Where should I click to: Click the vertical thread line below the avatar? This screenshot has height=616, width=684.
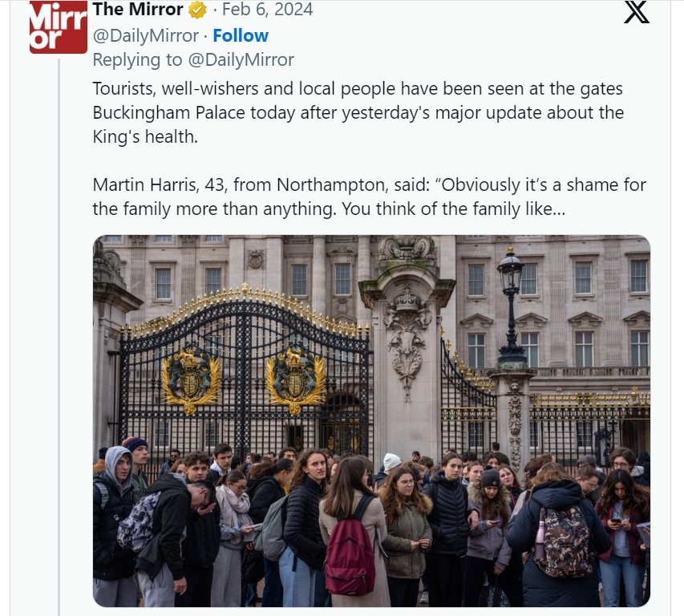(x=59, y=336)
